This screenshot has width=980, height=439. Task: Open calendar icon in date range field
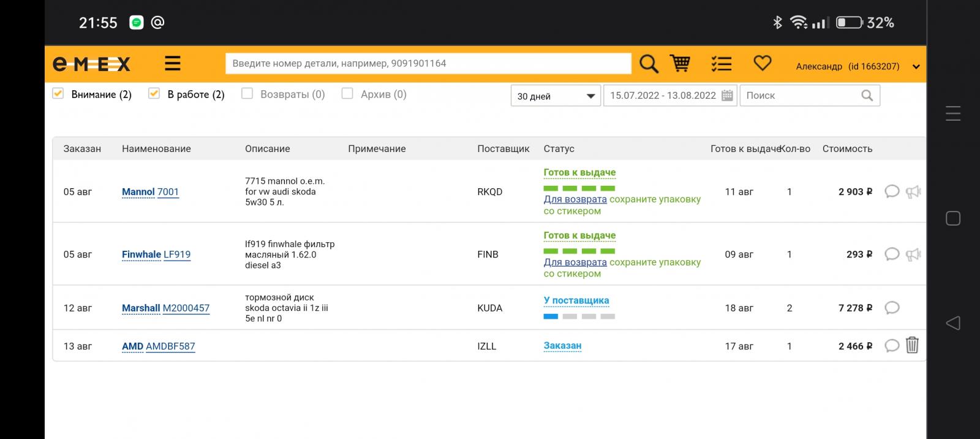point(727,96)
